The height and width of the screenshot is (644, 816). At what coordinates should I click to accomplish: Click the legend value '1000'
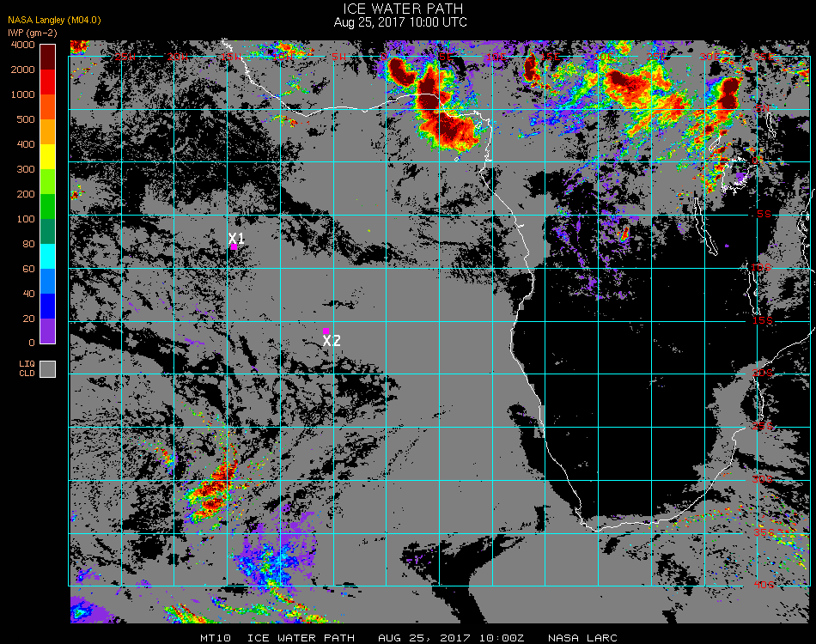(23, 94)
